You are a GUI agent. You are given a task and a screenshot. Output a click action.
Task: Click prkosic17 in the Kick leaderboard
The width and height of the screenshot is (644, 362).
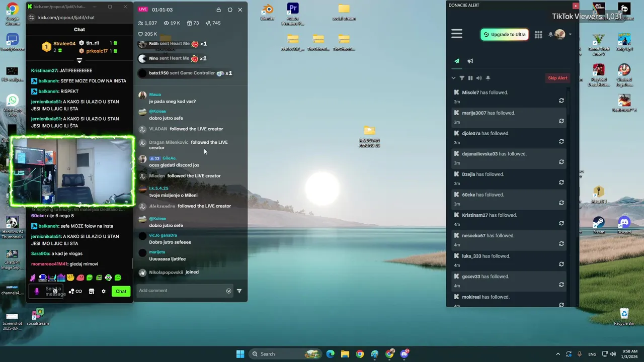click(x=97, y=51)
